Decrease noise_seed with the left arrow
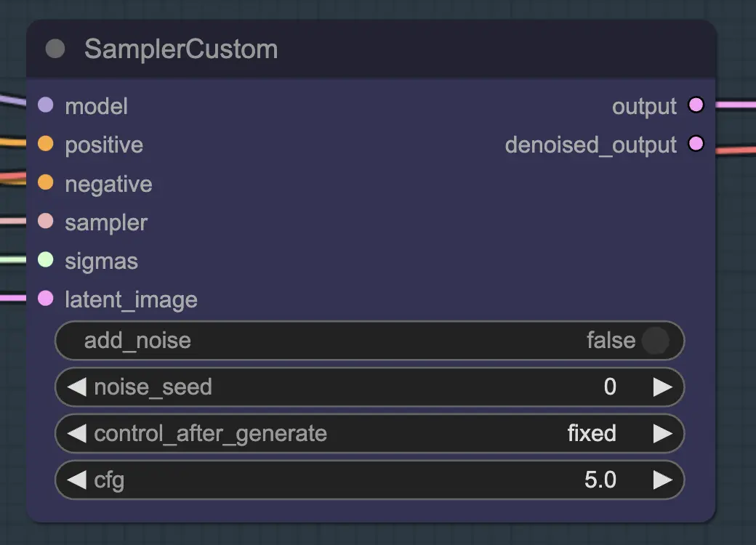The image size is (756, 545). coord(76,387)
